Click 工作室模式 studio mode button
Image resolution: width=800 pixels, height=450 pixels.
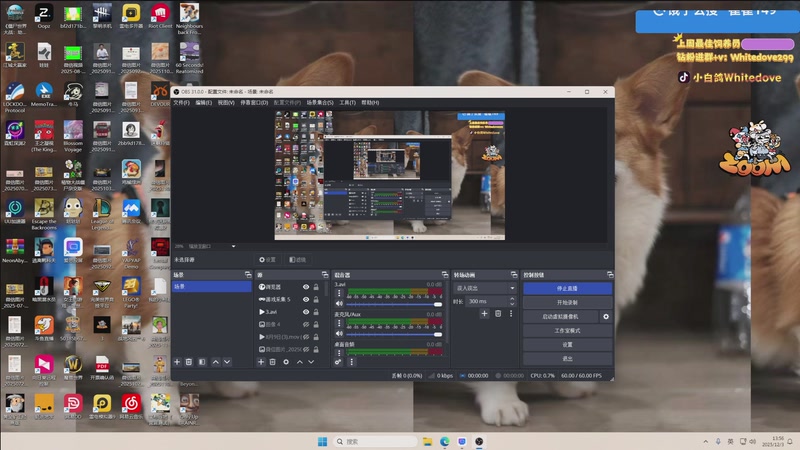[x=567, y=331]
